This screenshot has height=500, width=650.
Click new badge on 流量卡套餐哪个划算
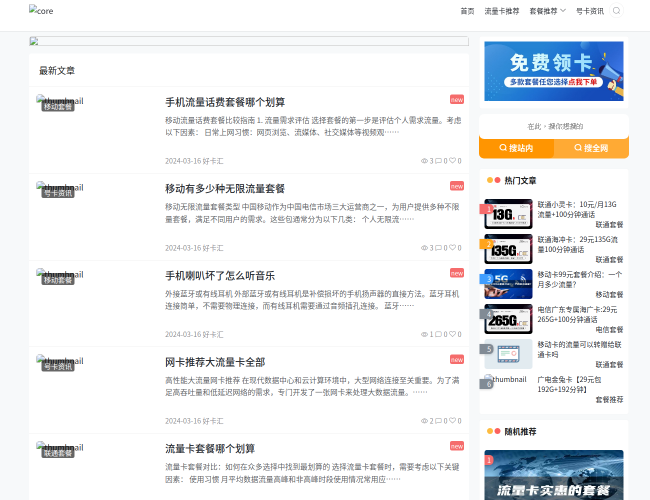457,446
